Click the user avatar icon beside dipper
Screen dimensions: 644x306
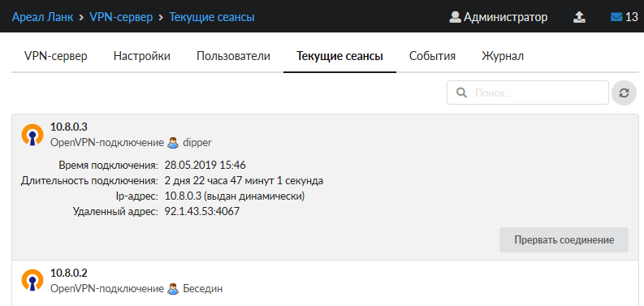[173, 143]
